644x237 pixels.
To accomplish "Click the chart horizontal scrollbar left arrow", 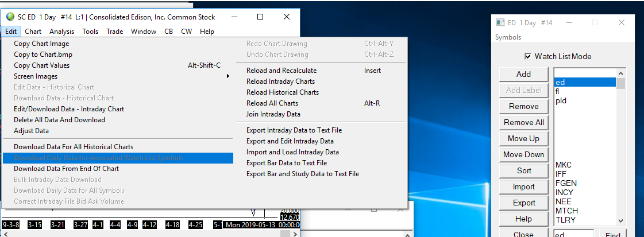I will coord(5,234).
